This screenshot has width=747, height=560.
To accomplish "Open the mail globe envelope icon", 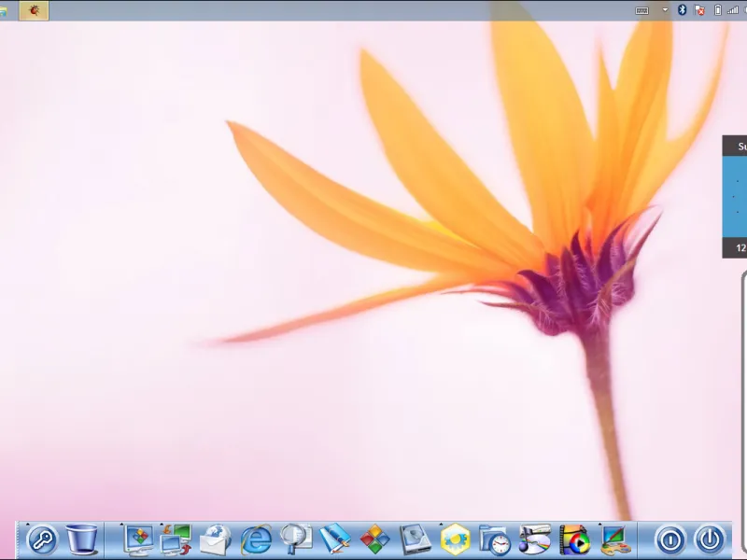I will (x=216, y=540).
